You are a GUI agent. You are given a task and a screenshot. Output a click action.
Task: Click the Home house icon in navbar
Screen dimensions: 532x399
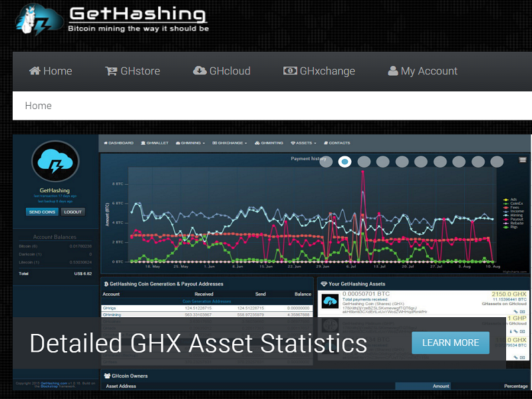(x=35, y=71)
